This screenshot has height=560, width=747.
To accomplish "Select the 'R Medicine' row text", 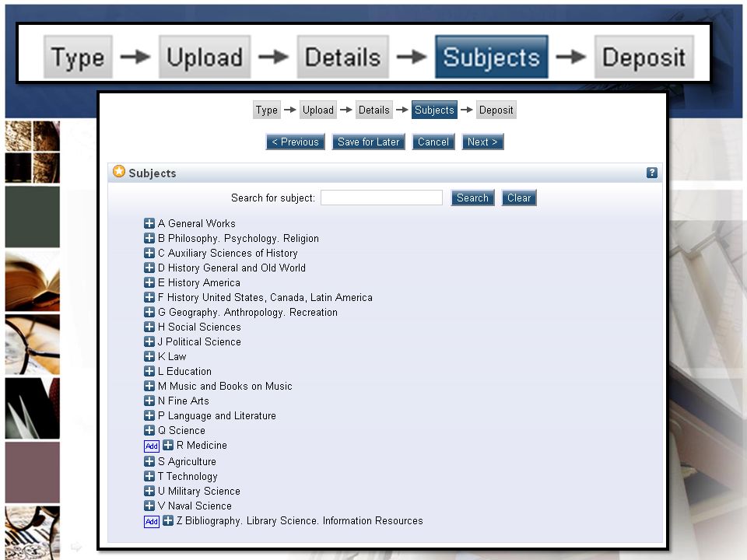I will 202,445.
